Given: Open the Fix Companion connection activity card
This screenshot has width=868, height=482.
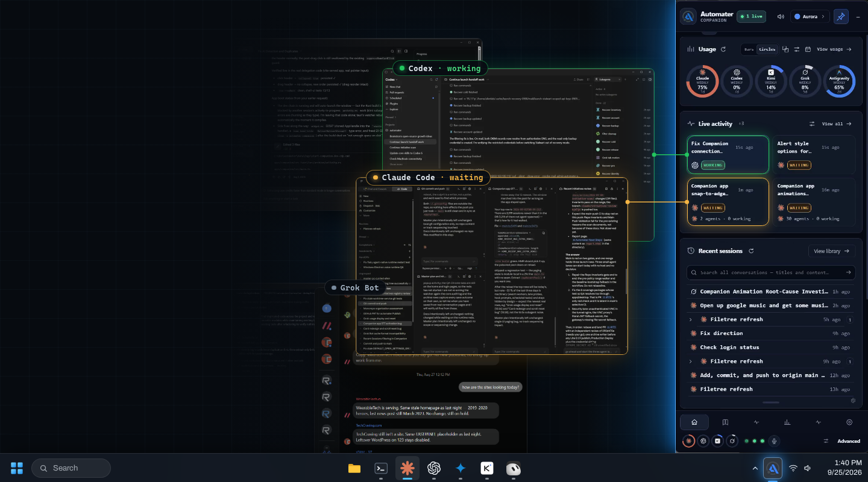Looking at the screenshot, I should coord(728,155).
